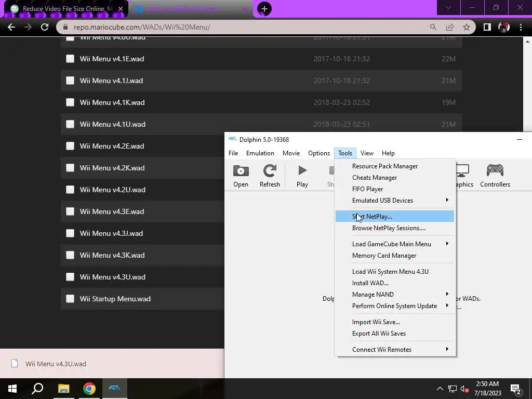Image resolution: width=532 pixels, height=399 pixels.
Task: Check the Wii Menu v4.1U.wad checkbox
Action: pos(70,124)
